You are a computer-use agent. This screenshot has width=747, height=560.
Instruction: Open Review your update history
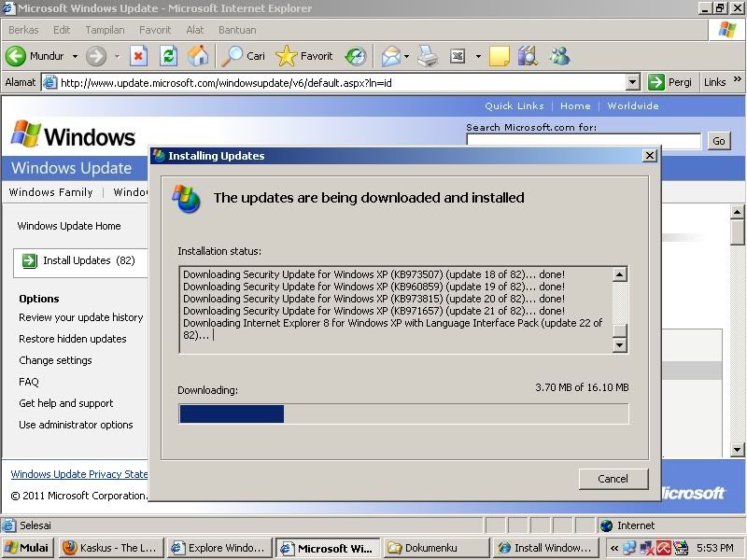81,317
